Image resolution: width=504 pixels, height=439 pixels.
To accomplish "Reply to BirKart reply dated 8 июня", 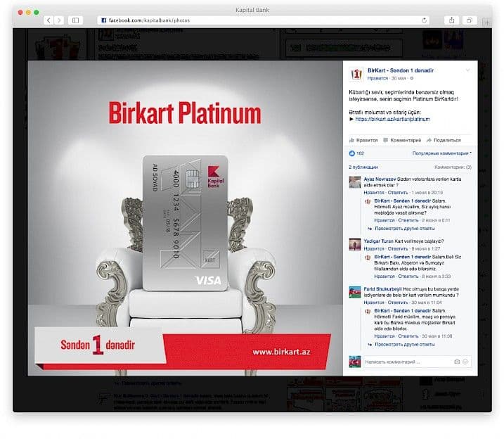I will pos(408,276).
